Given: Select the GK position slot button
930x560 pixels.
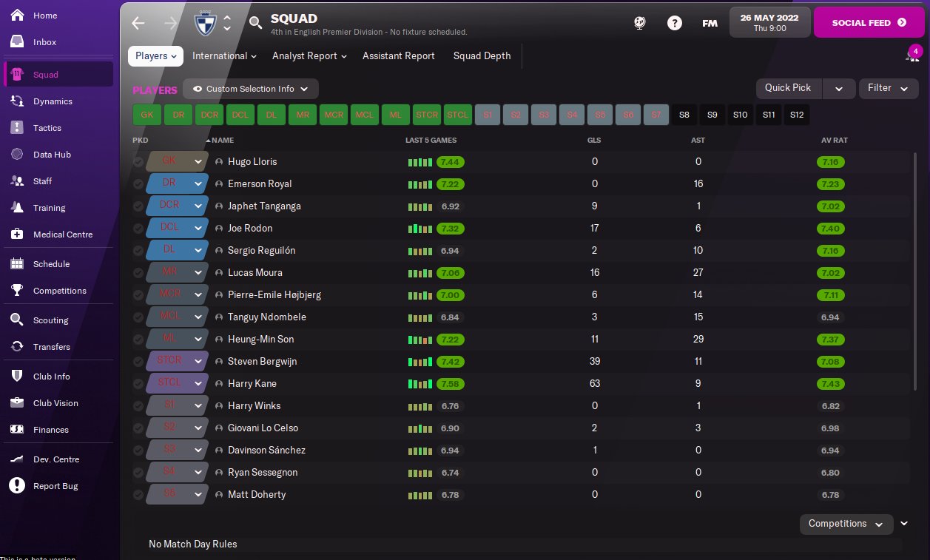Looking at the screenshot, I should (x=146, y=115).
